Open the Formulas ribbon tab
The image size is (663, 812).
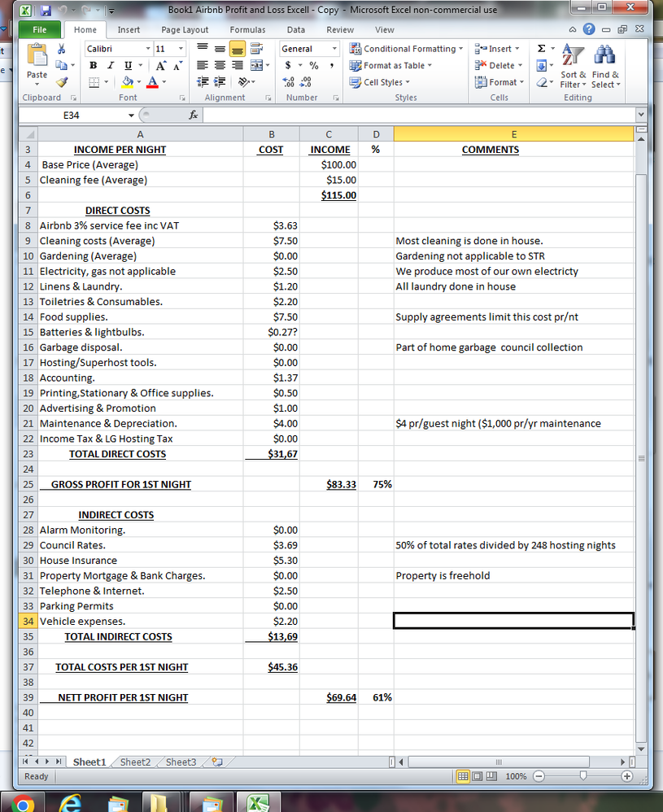click(247, 29)
